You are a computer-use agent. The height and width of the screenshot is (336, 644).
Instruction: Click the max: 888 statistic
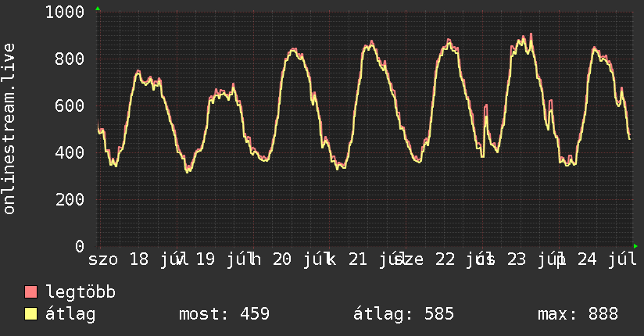(578, 314)
